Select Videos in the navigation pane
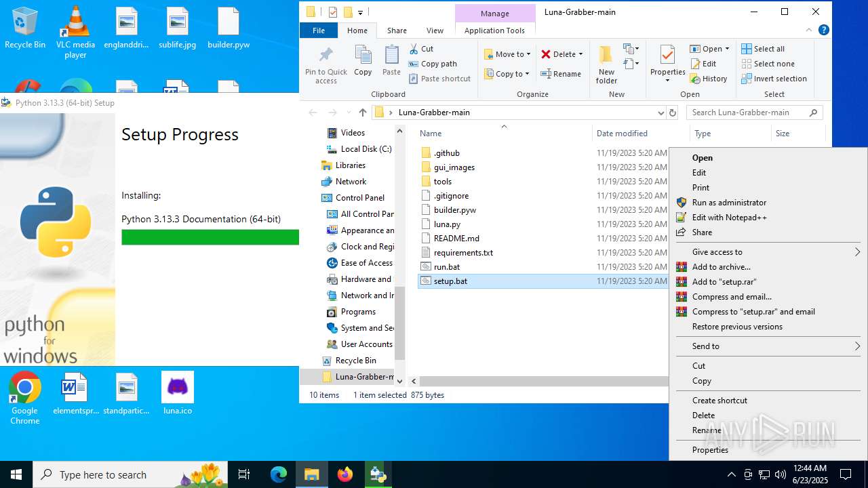Screen dimensions: 868x488 [x=353, y=133]
